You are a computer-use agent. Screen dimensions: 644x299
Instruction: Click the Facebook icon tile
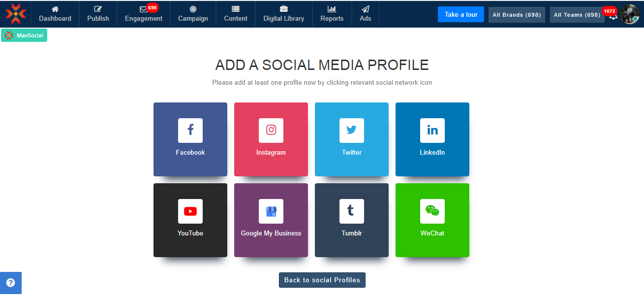tap(190, 139)
